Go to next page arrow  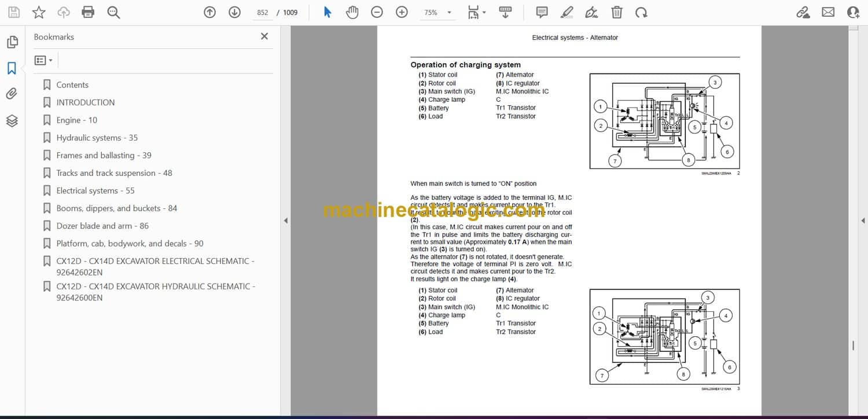(x=234, y=12)
